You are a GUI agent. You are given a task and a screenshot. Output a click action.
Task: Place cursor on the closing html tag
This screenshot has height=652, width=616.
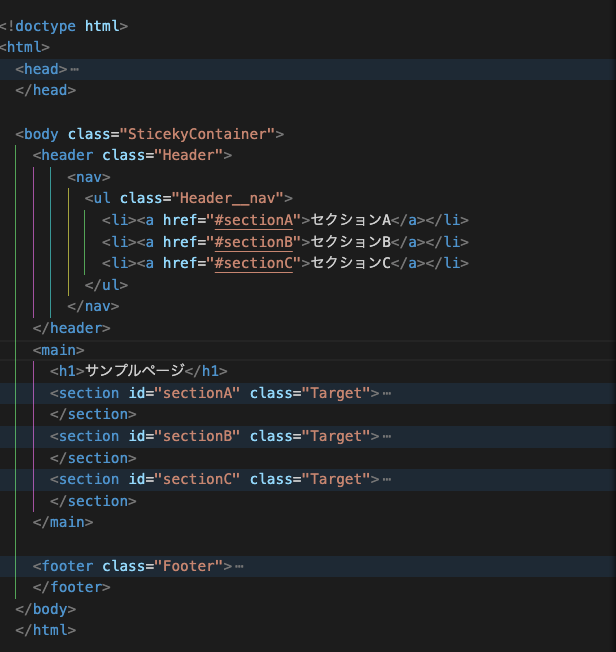pos(46,630)
